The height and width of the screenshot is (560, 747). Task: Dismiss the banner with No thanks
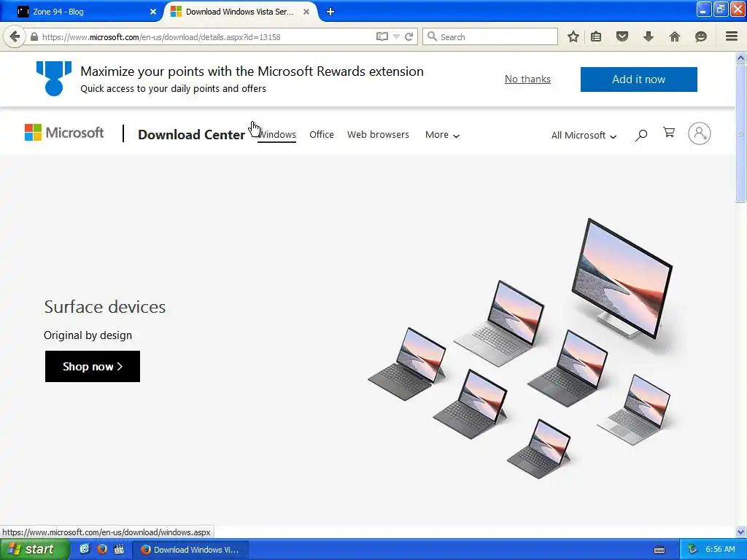tap(527, 79)
